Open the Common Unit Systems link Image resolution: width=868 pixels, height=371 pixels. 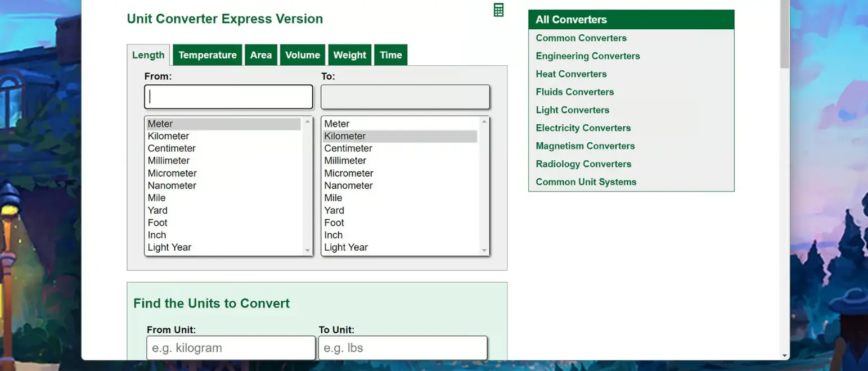click(586, 182)
